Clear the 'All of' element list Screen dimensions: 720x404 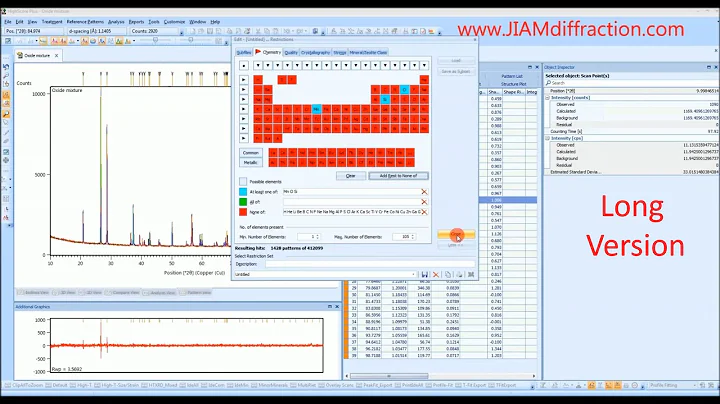click(x=424, y=202)
